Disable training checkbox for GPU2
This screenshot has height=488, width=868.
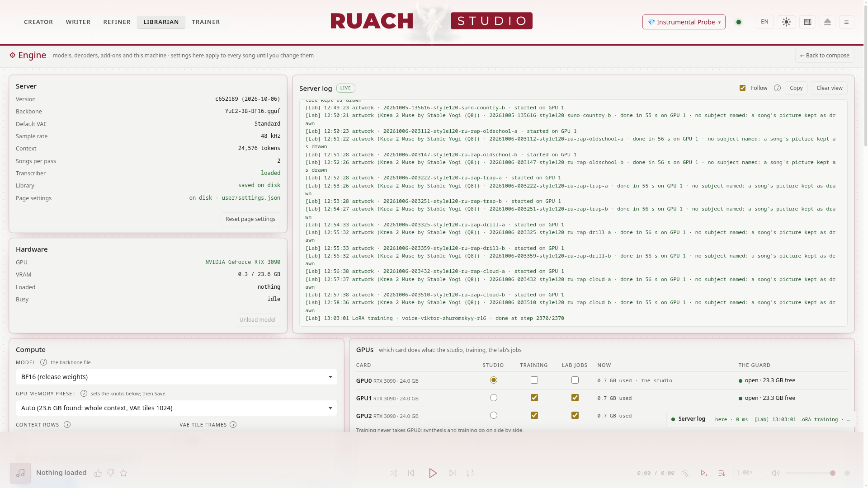[x=534, y=416]
